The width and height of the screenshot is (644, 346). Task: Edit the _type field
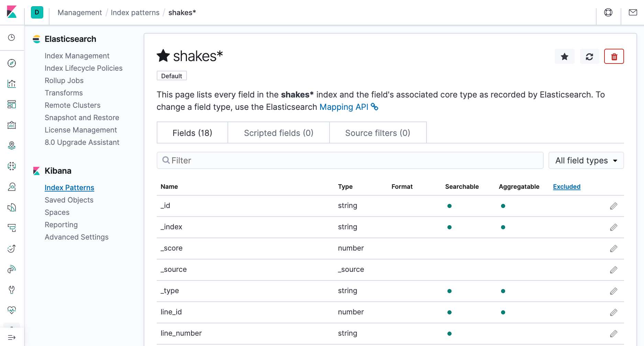[x=614, y=291]
